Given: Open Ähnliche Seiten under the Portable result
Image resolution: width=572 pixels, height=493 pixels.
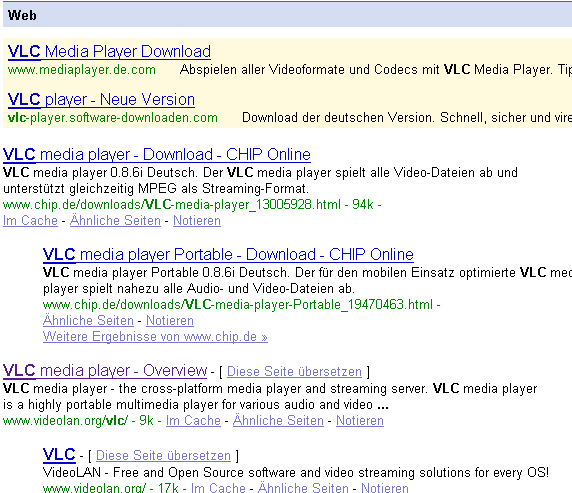Looking at the screenshot, I should (x=88, y=320).
